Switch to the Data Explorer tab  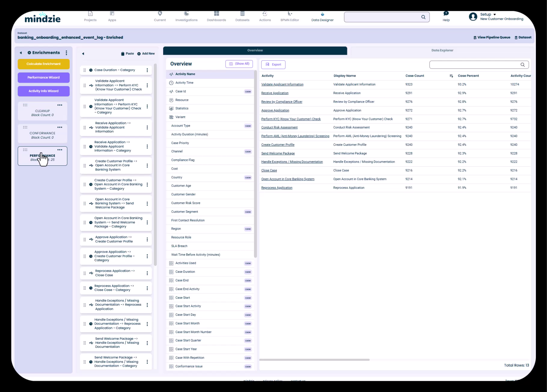tap(442, 51)
